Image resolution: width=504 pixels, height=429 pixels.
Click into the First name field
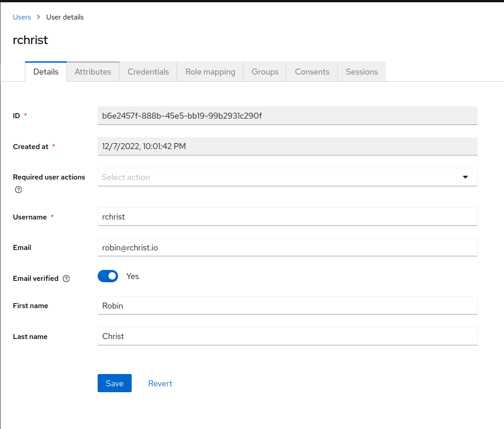pos(287,305)
